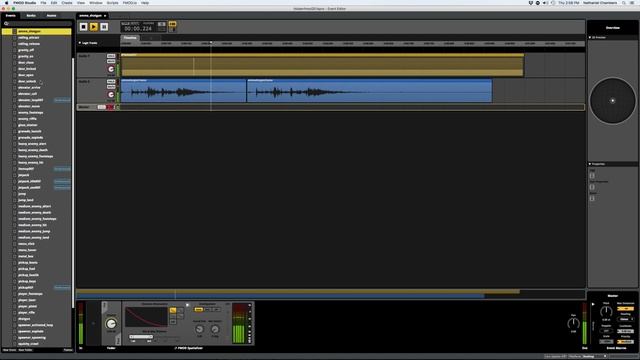This screenshot has width=640, height=360.
Task: Select the jetpack event
Action: pyautogui.click(x=24, y=175)
